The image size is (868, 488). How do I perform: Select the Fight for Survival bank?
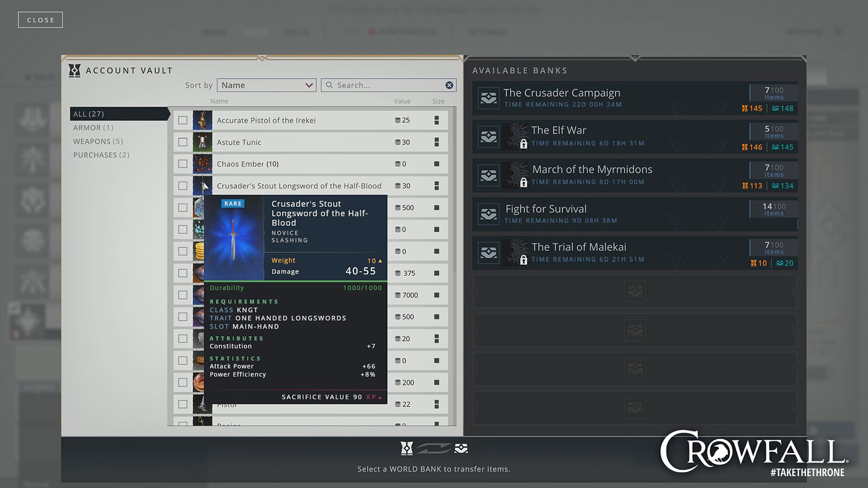(x=635, y=214)
